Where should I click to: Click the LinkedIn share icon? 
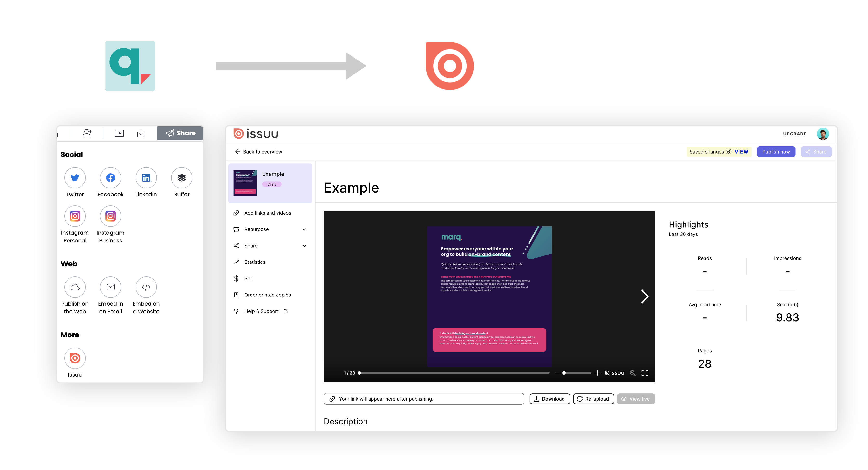[145, 178]
